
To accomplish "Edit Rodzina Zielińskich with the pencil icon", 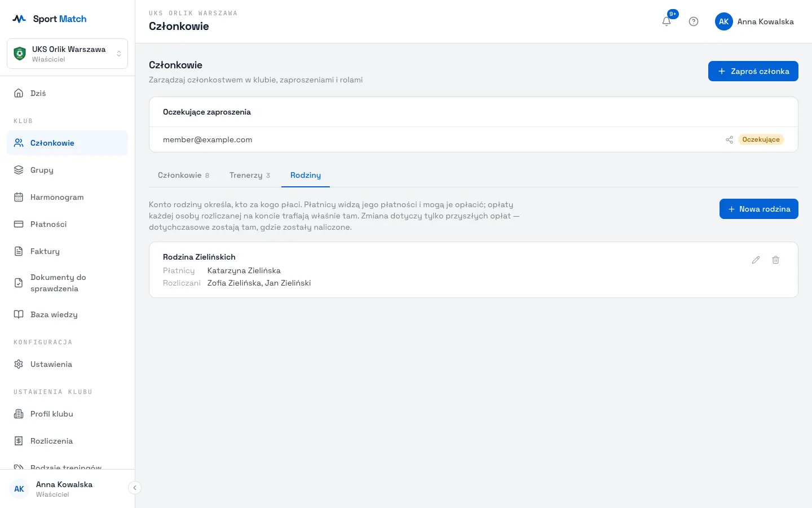I will tap(756, 260).
